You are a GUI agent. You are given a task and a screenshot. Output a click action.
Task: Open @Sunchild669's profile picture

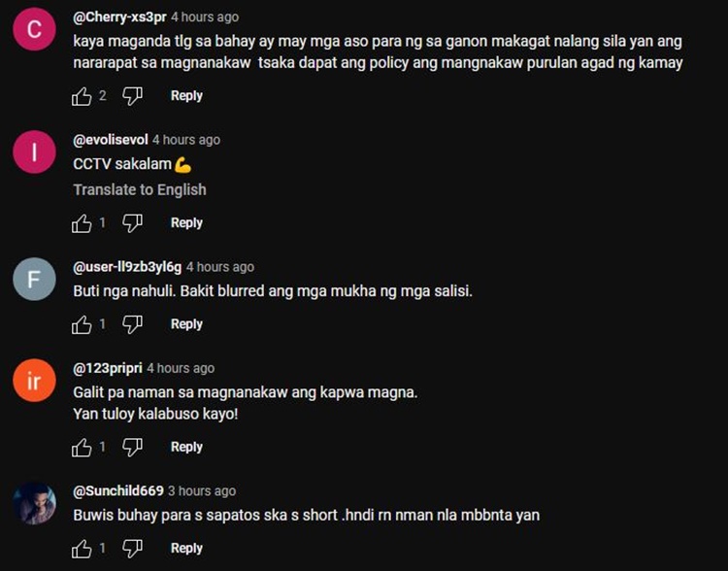pyautogui.click(x=34, y=504)
